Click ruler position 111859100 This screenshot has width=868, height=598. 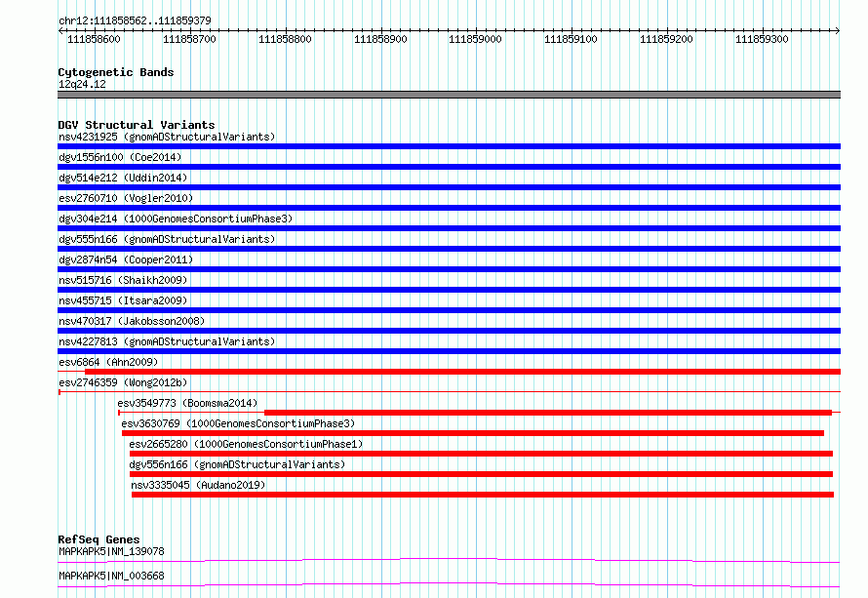point(571,39)
